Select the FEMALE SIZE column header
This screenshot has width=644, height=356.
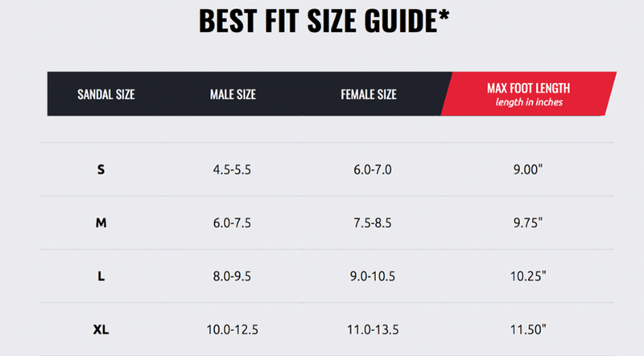pos(369,94)
